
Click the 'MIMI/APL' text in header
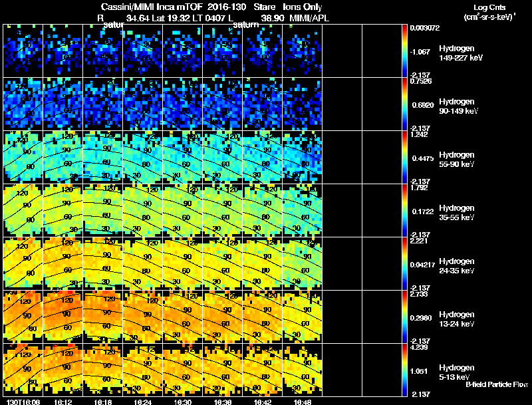pyautogui.click(x=309, y=18)
